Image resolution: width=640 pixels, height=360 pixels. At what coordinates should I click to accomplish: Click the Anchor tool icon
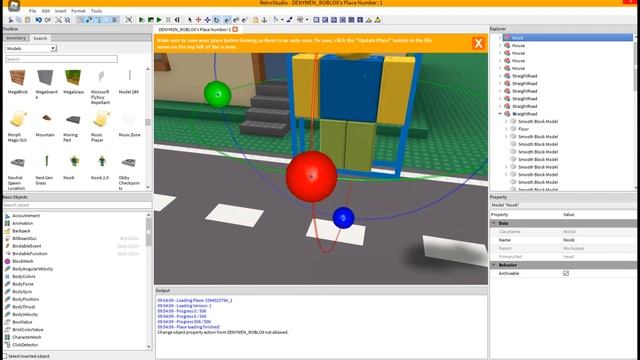point(264,20)
